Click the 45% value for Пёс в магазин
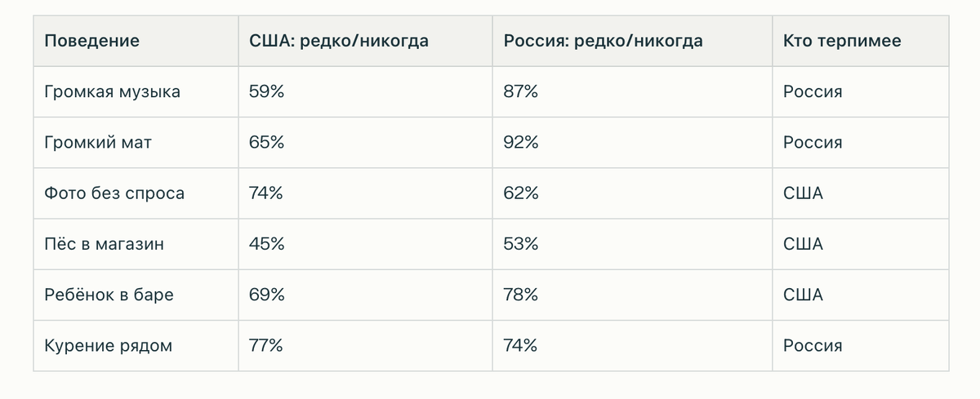 click(x=266, y=244)
